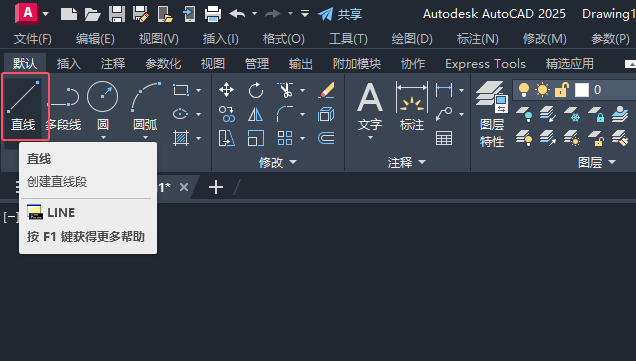Toggle layer on/off lightbulb
The height and width of the screenshot is (361, 636).
click(x=524, y=90)
